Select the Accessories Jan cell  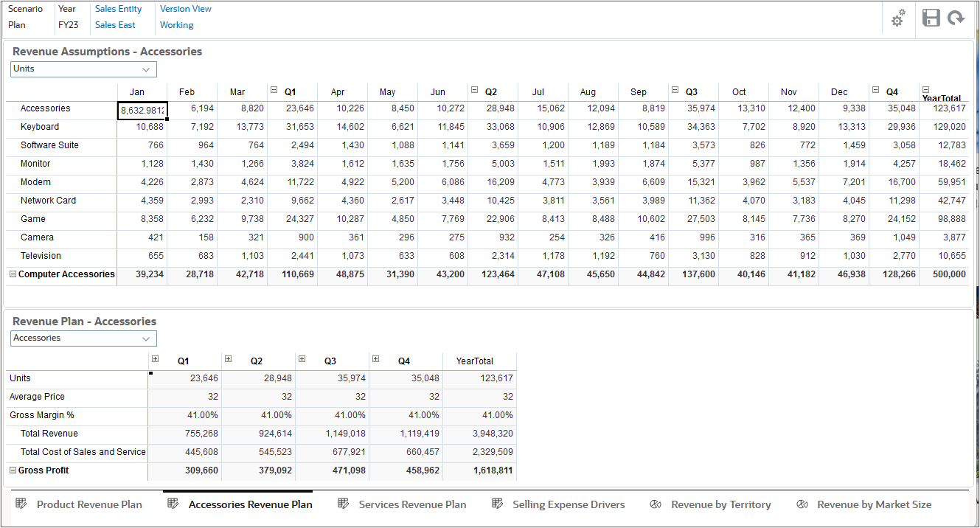(142, 108)
